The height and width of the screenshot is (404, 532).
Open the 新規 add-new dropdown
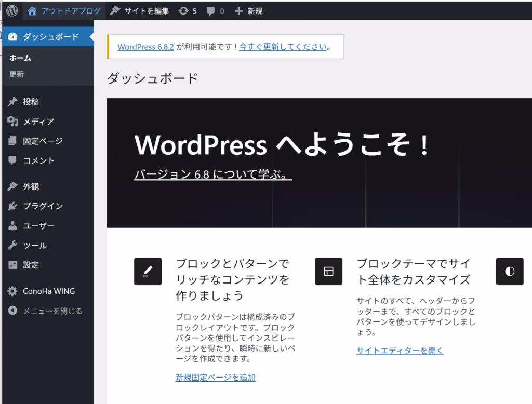249,11
